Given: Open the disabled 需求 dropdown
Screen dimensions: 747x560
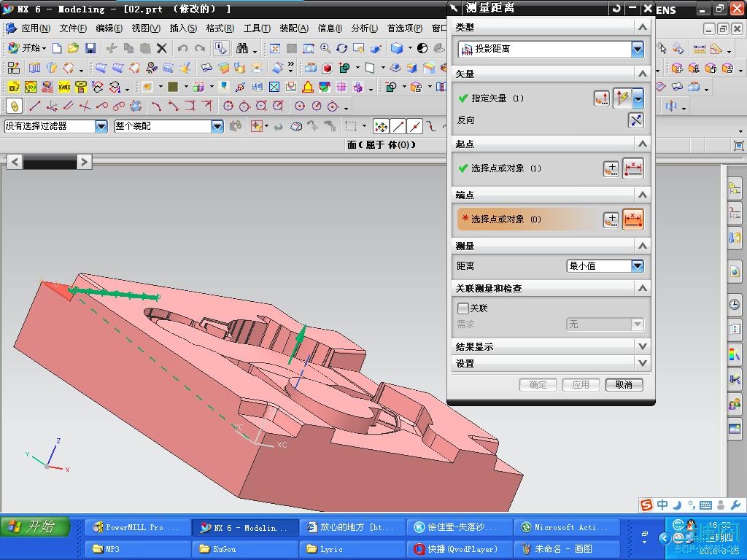Looking at the screenshot, I should coord(638,324).
